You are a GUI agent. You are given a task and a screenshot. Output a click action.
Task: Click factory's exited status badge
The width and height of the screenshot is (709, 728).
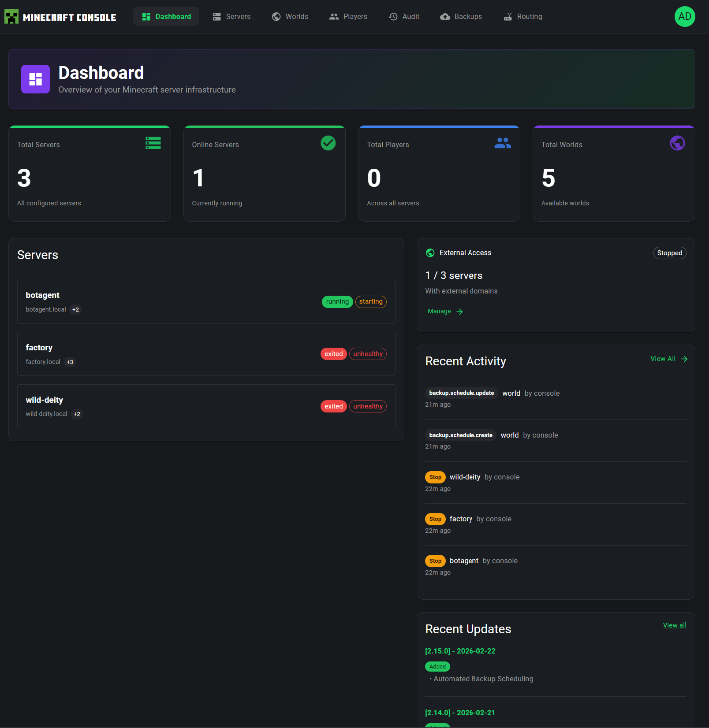click(x=334, y=354)
